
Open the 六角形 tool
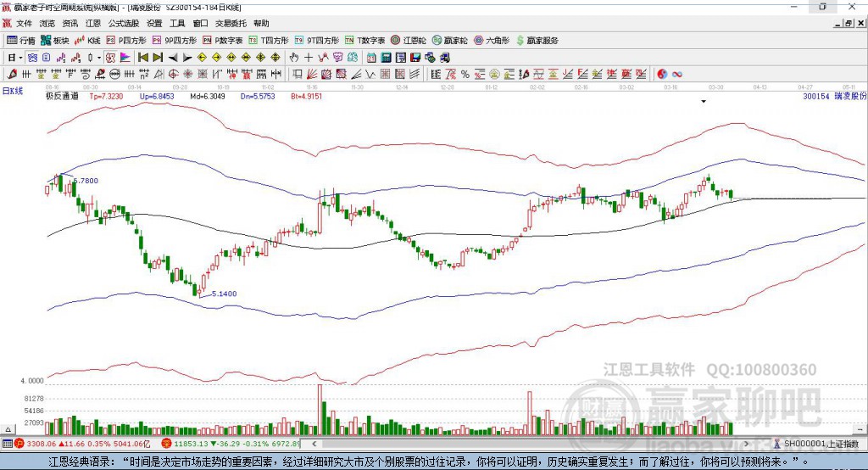pyautogui.click(x=492, y=41)
